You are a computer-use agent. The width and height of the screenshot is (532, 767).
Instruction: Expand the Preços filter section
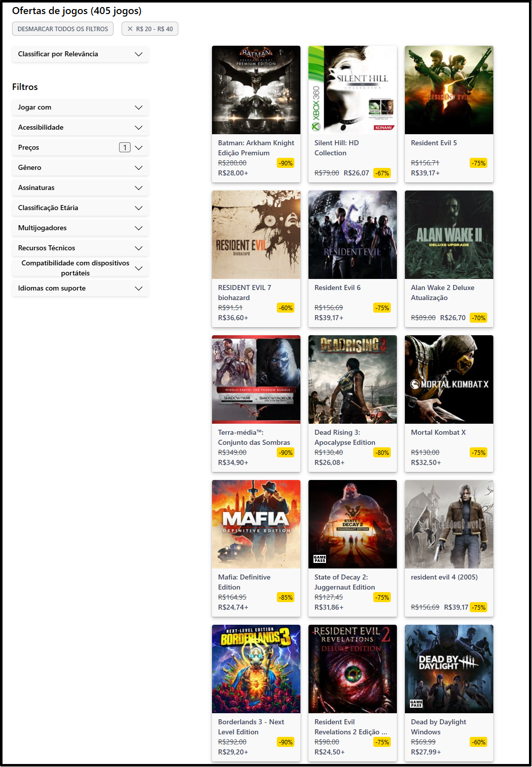[x=80, y=148]
